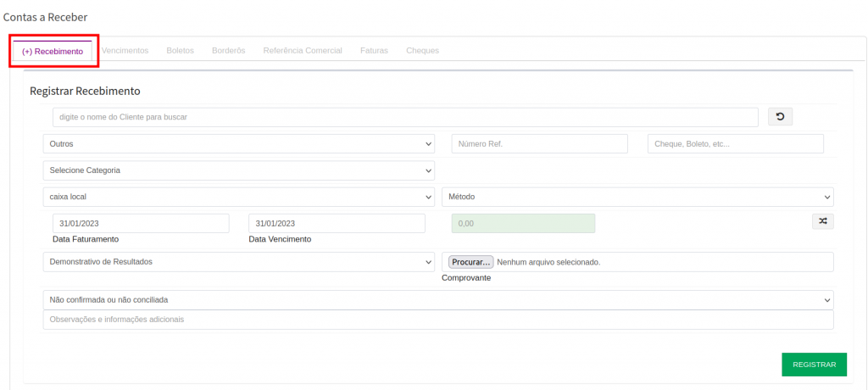Switch to the Faturas tab
Image resolution: width=868 pixels, height=390 pixels.
[x=374, y=51]
